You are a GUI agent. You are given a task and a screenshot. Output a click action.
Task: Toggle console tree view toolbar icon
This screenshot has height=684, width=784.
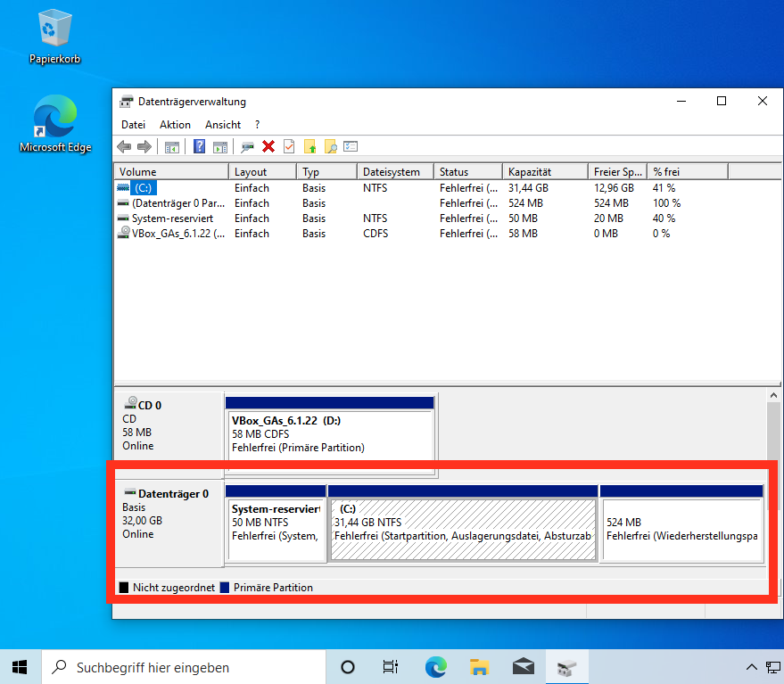(x=172, y=147)
